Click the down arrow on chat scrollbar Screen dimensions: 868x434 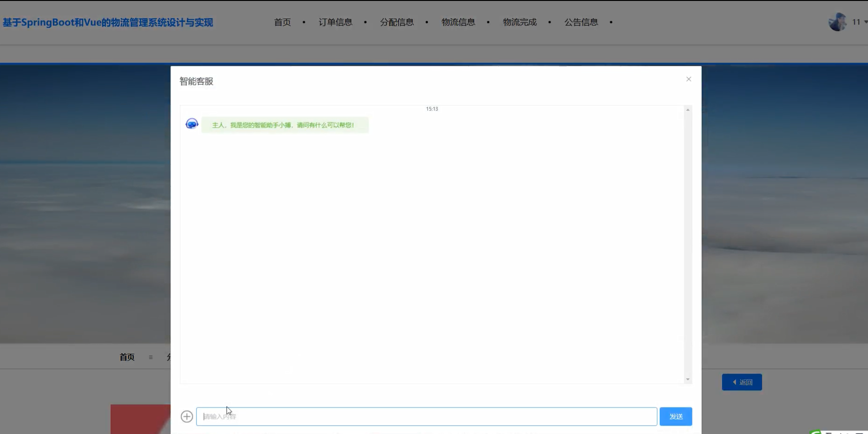(x=688, y=379)
